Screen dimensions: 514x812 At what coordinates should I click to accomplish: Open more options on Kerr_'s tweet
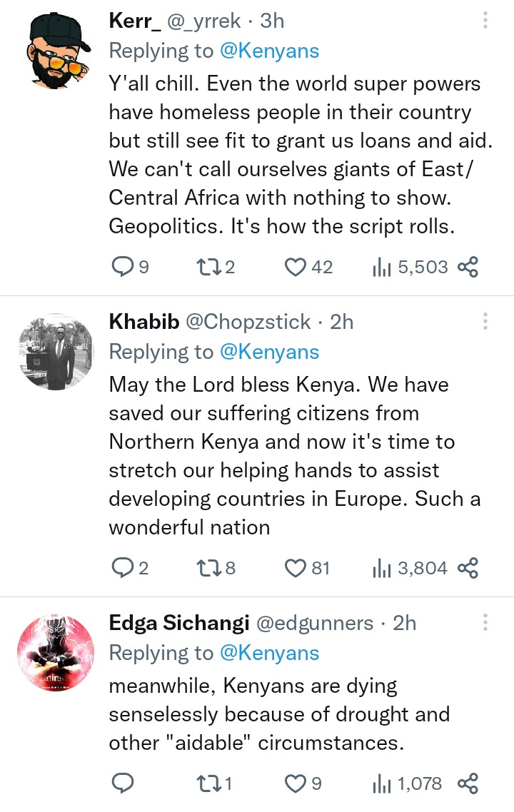point(485,20)
